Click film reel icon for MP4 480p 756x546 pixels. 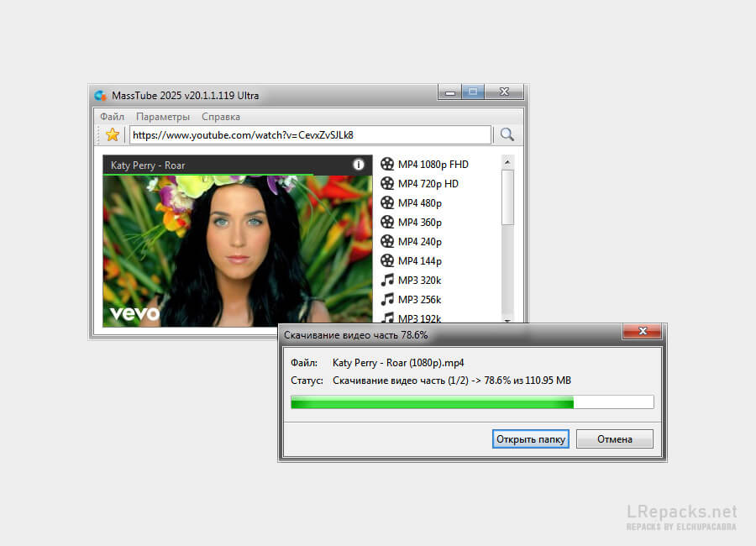pyautogui.click(x=387, y=202)
